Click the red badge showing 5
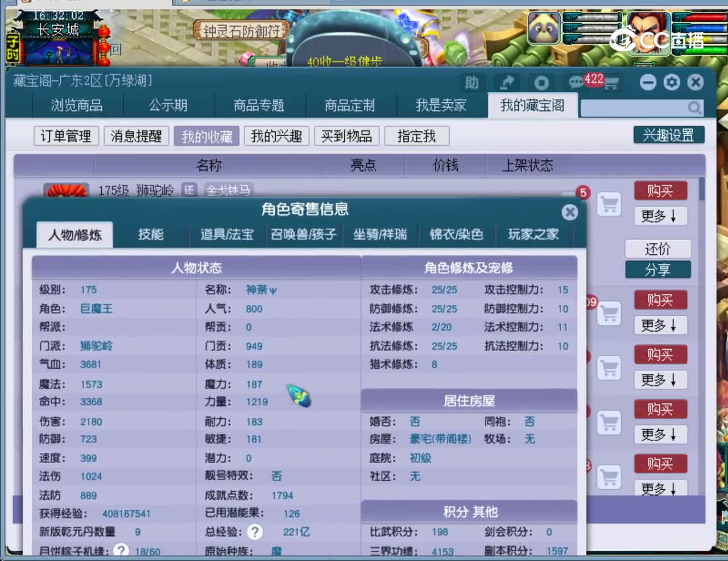The image size is (728, 561). coord(582,193)
